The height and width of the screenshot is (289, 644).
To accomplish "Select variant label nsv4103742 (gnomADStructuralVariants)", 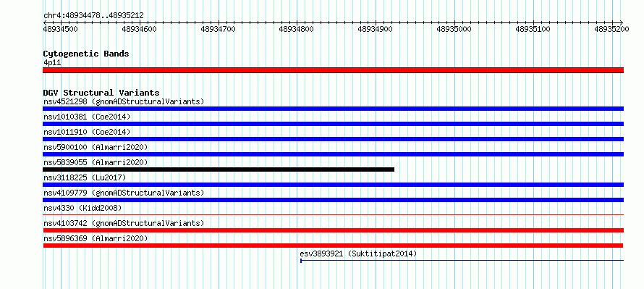I will point(124,223).
